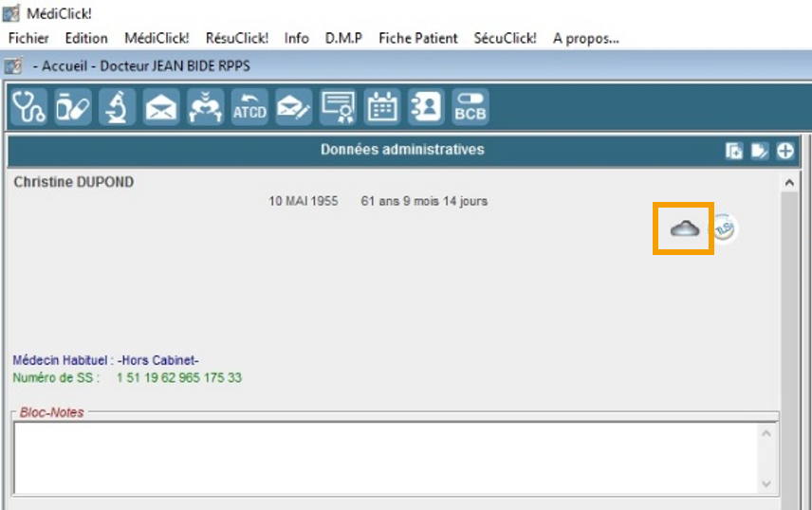Image resolution: width=812 pixels, height=510 pixels.
Task: Open the envelope mail icon
Action: 160,107
